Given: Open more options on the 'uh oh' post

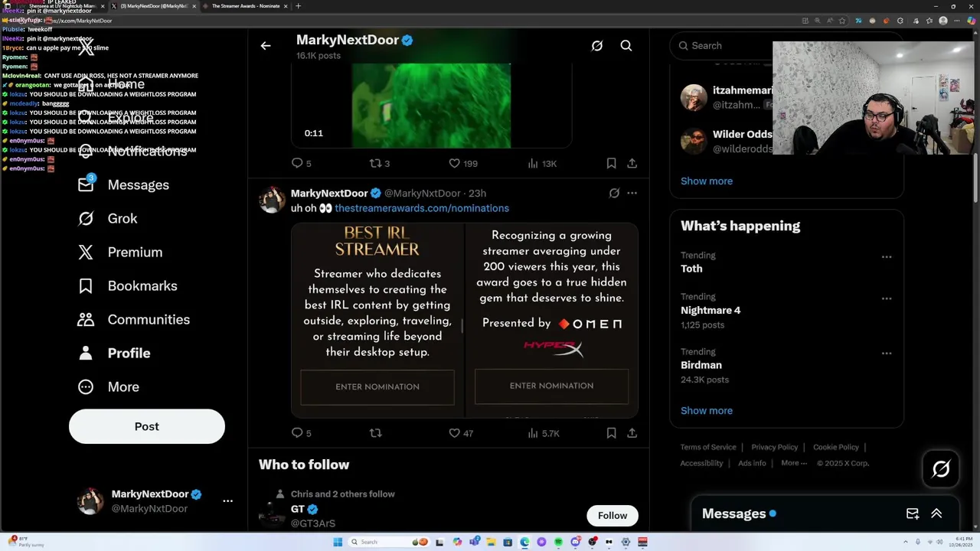Looking at the screenshot, I should [632, 193].
